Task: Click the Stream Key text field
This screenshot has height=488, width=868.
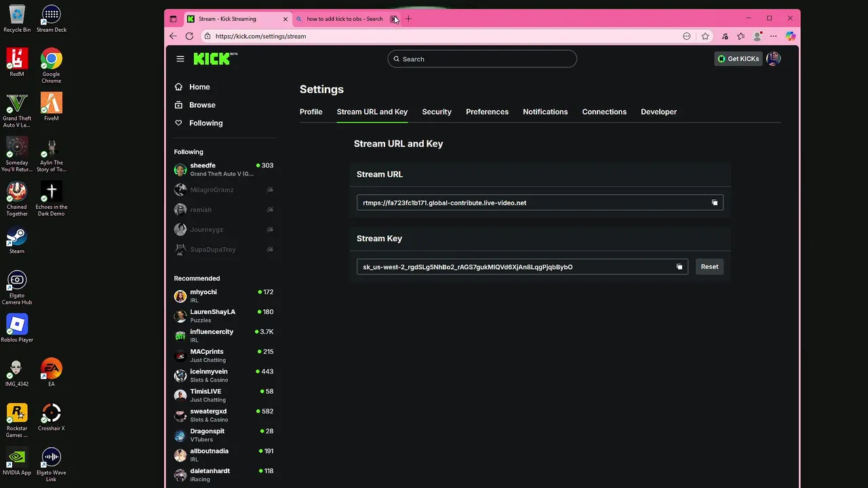Action: pos(522,267)
